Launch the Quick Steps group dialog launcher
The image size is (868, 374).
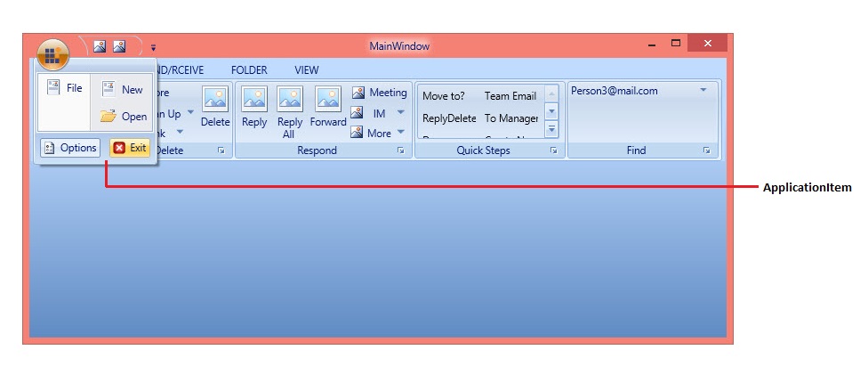553,151
